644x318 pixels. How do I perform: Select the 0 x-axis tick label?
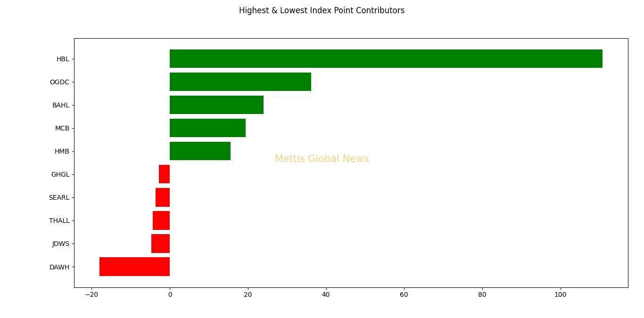(170, 295)
